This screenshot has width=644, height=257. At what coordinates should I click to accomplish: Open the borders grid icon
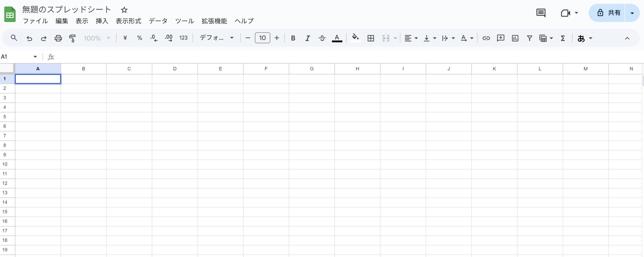click(371, 38)
